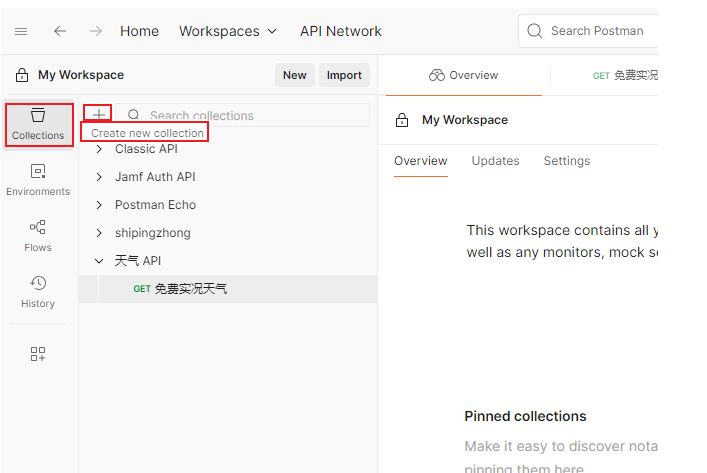Open the History sidebar panel

tap(38, 292)
